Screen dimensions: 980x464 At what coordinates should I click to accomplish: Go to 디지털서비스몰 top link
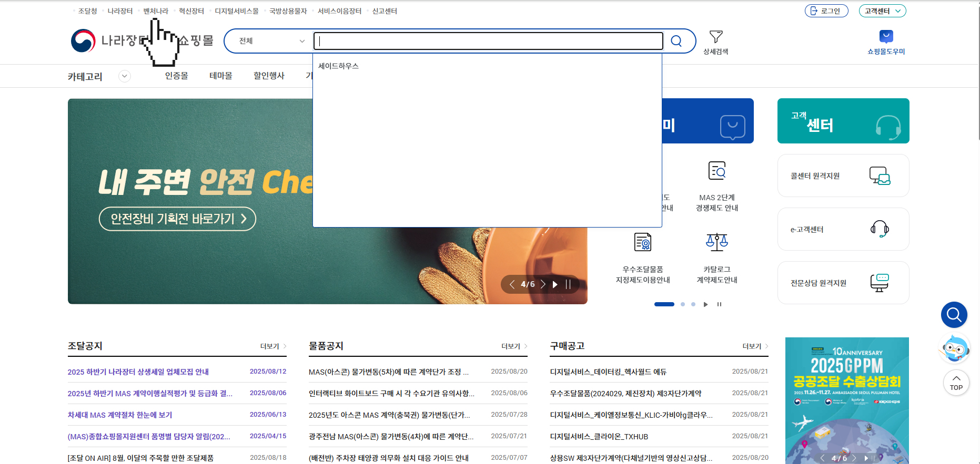236,11
